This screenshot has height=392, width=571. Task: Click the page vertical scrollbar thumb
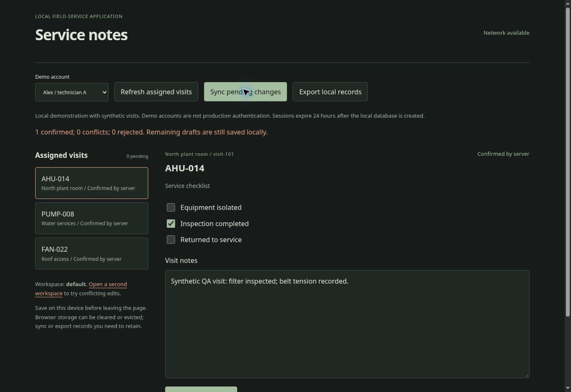coord(568,162)
